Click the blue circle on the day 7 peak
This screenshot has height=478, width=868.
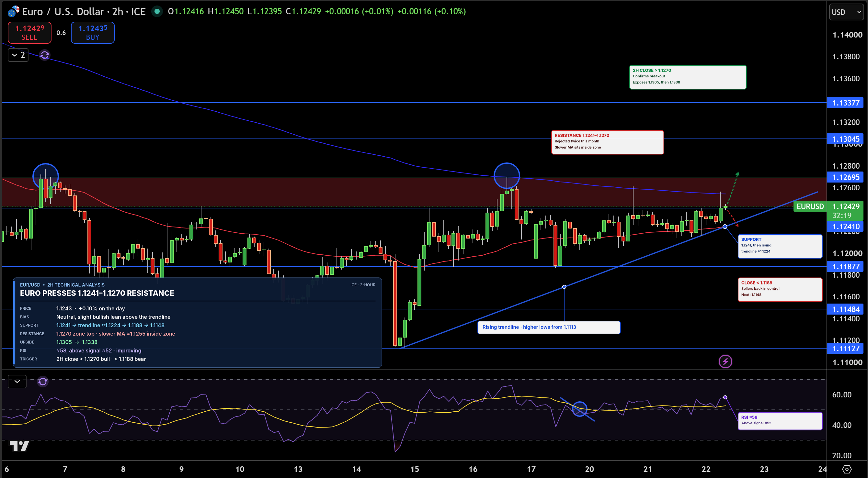[45, 176]
